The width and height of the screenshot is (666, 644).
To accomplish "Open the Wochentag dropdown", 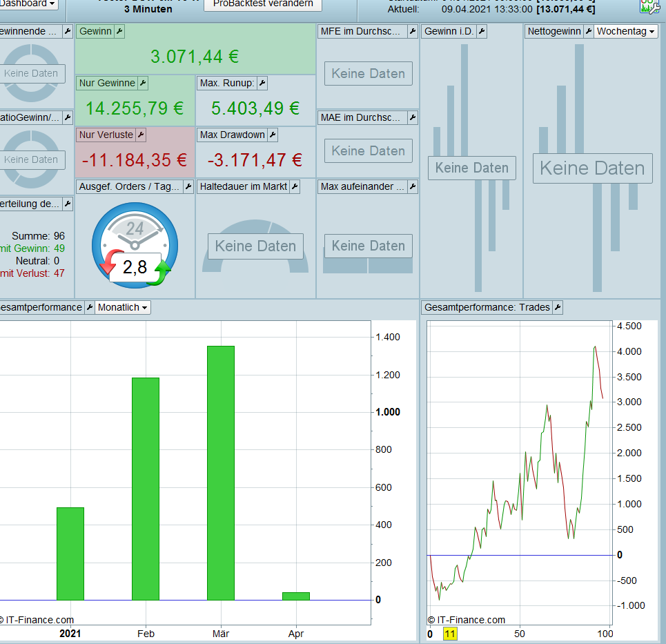I will pyautogui.click(x=626, y=32).
